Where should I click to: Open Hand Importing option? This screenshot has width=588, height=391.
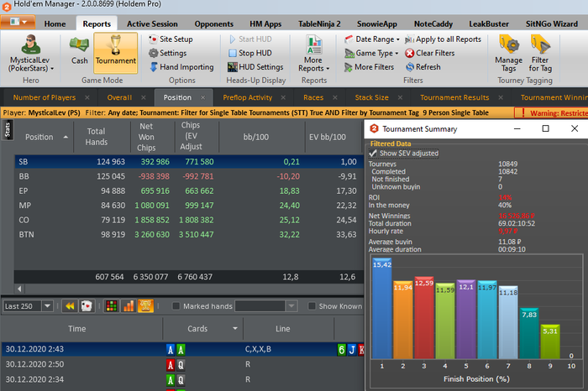[x=182, y=66]
